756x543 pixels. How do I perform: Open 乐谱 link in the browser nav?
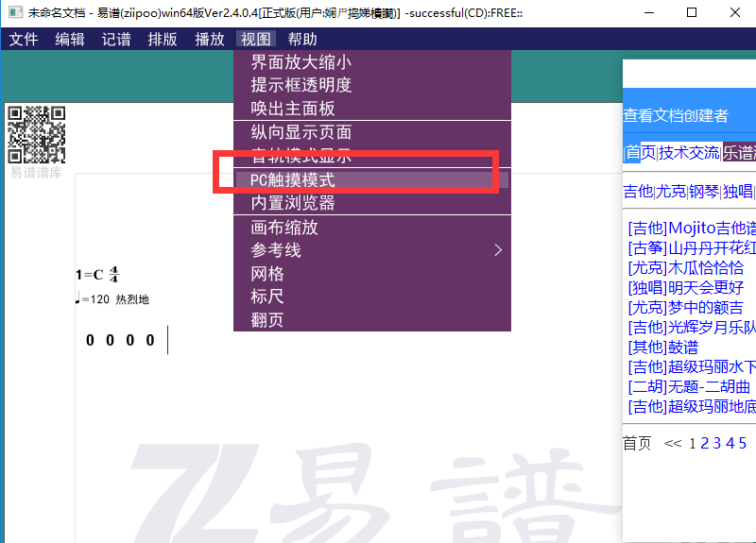tap(739, 153)
